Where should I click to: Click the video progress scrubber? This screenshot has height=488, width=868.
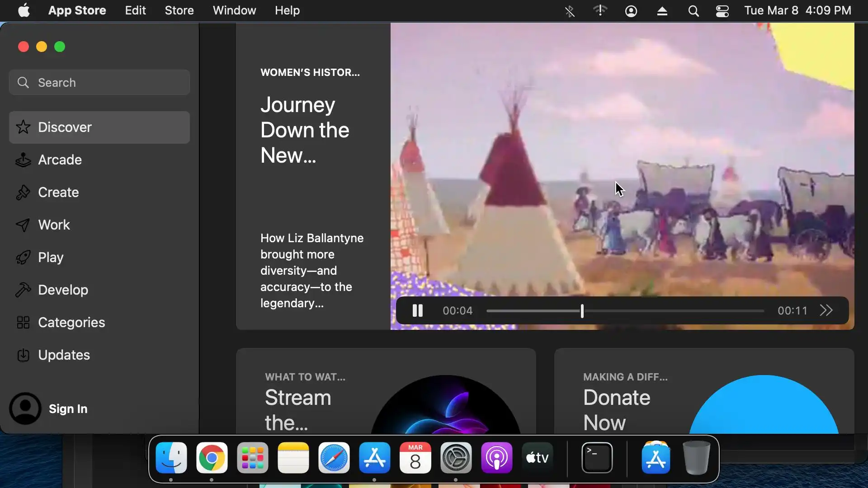click(x=582, y=311)
